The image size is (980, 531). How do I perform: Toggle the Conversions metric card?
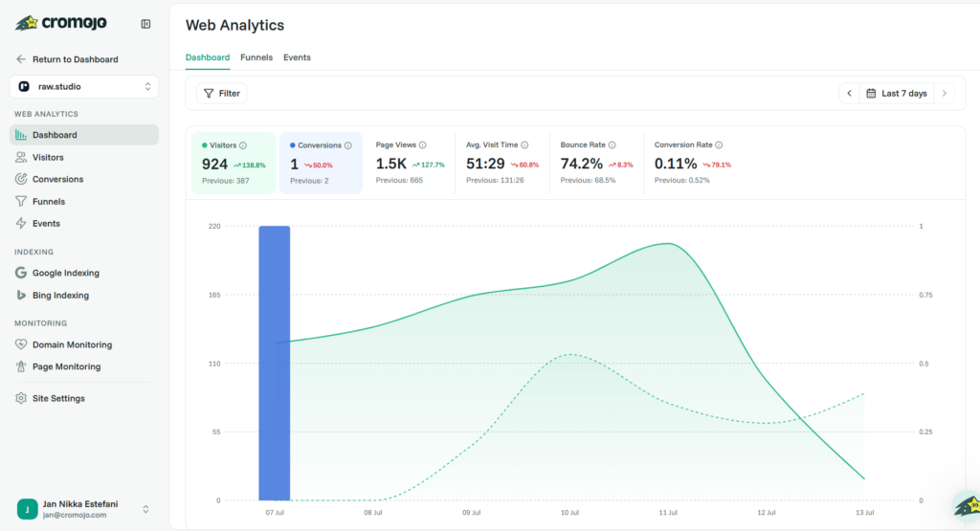[x=321, y=163]
